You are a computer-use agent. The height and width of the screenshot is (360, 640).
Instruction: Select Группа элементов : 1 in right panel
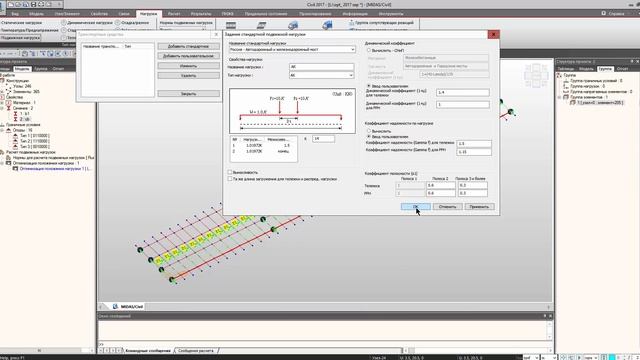(x=589, y=97)
